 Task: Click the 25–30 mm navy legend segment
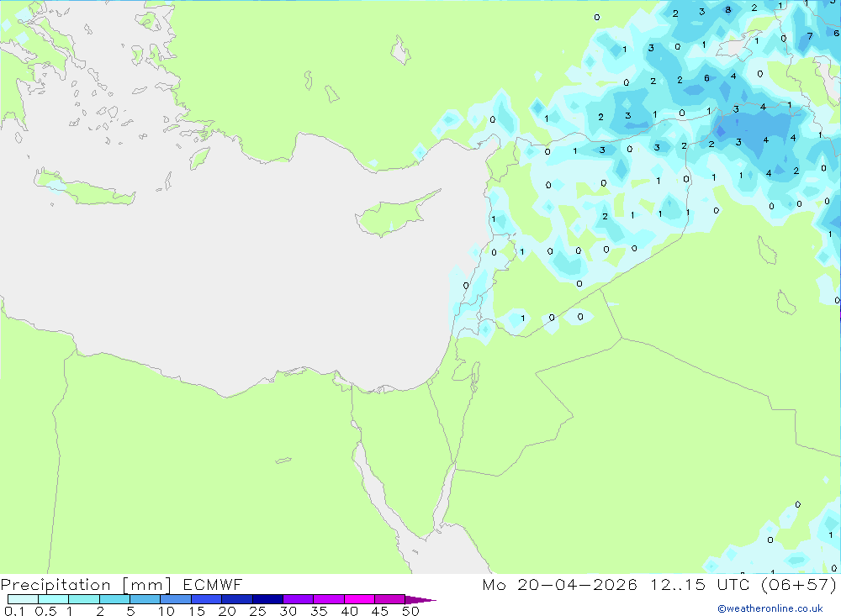pyautogui.click(x=267, y=599)
